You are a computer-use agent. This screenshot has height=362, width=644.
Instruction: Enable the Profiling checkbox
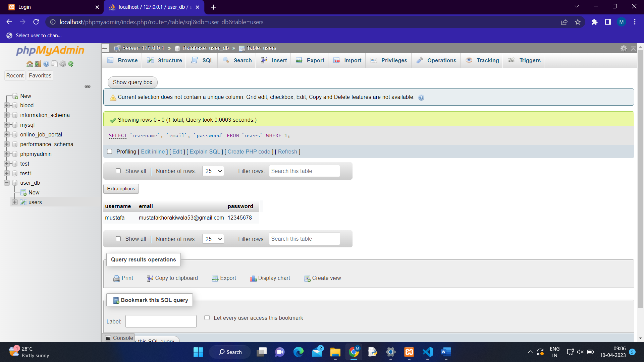point(109,152)
